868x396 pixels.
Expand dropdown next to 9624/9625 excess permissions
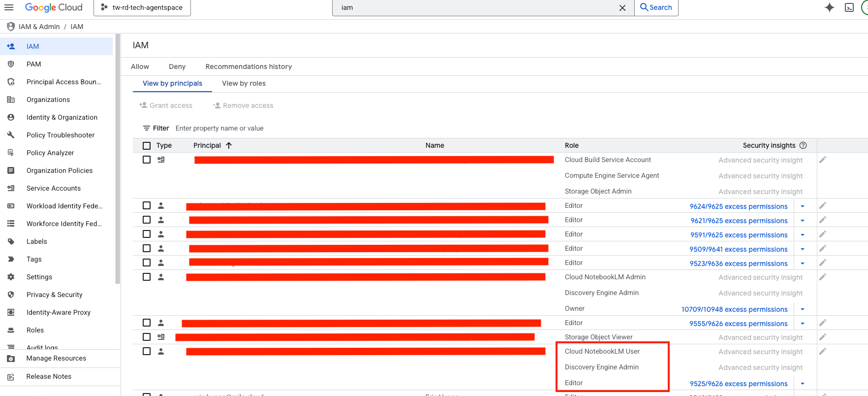coord(802,206)
